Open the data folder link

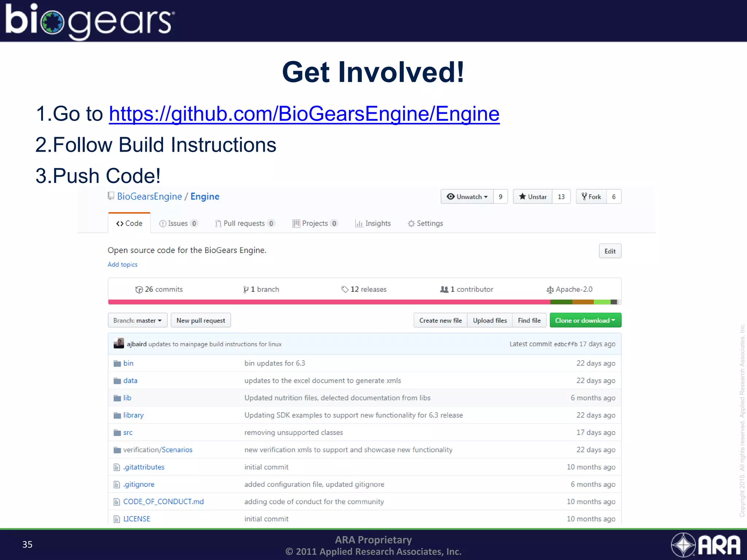coord(130,380)
